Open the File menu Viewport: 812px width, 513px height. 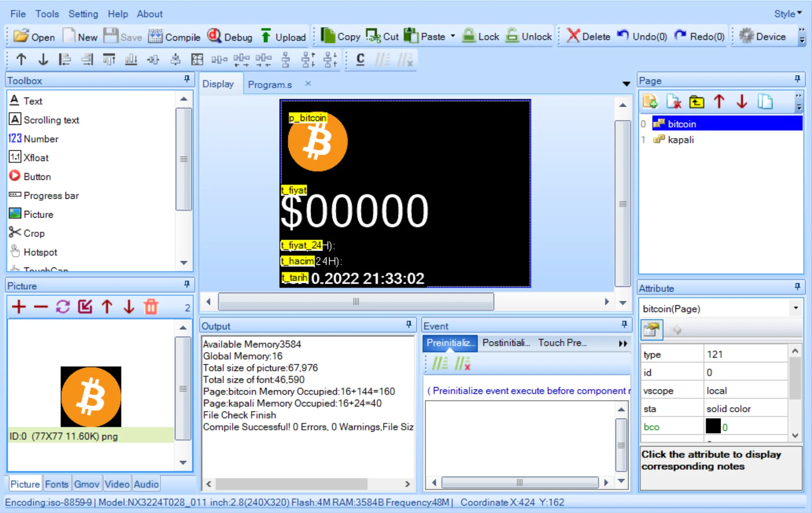click(18, 14)
